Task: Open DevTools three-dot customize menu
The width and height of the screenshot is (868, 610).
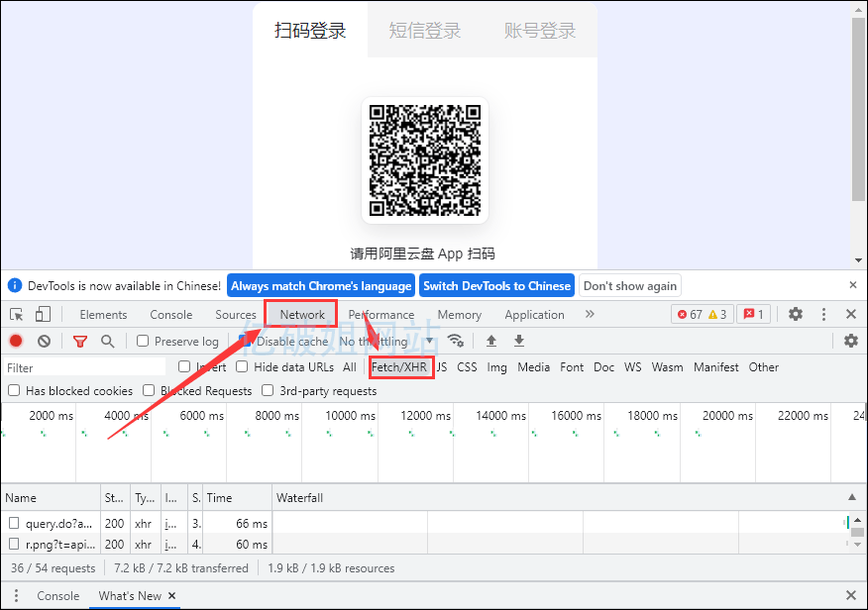Action: point(823,314)
